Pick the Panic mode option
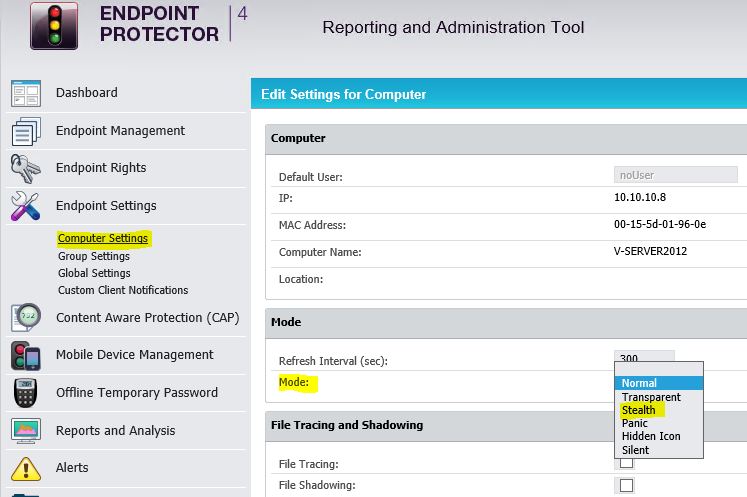Screen dimensions: 747x497 (x=634, y=423)
